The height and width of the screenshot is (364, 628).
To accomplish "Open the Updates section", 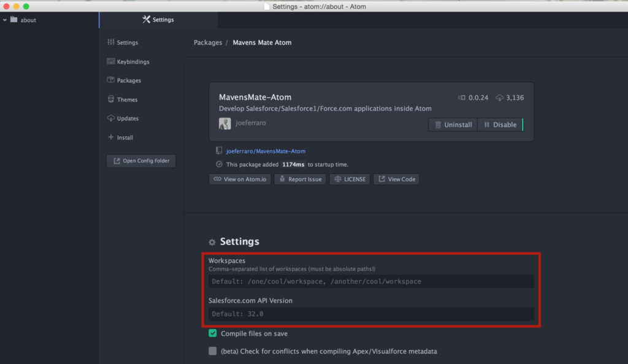I will (x=123, y=118).
